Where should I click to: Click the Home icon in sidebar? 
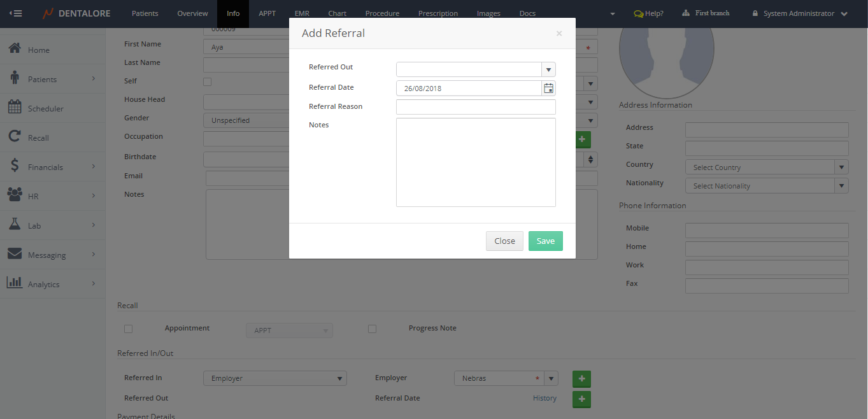pos(15,49)
